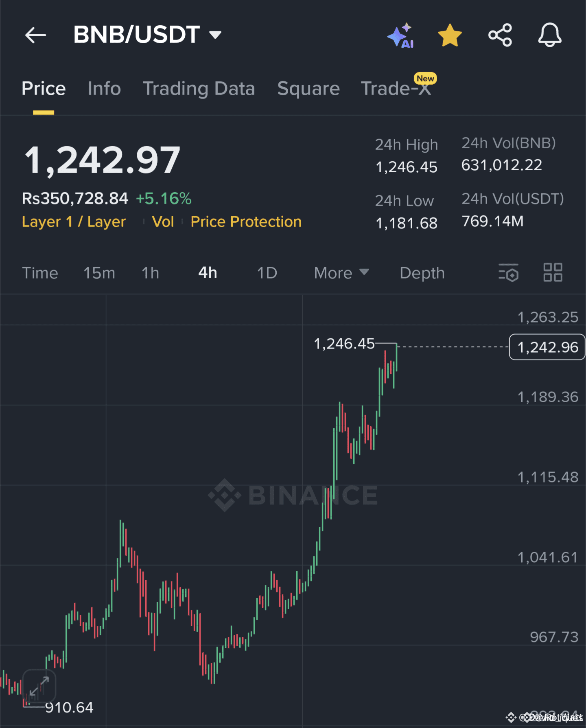The height and width of the screenshot is (728, 586).
Task: Open the AI assistant sparkle icon
Action: (401, 35)
